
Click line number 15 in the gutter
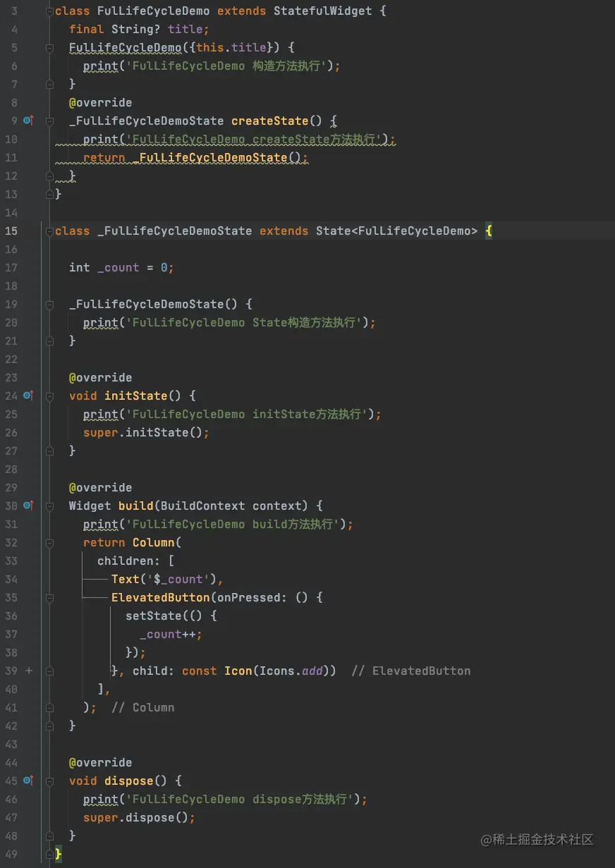11,231
